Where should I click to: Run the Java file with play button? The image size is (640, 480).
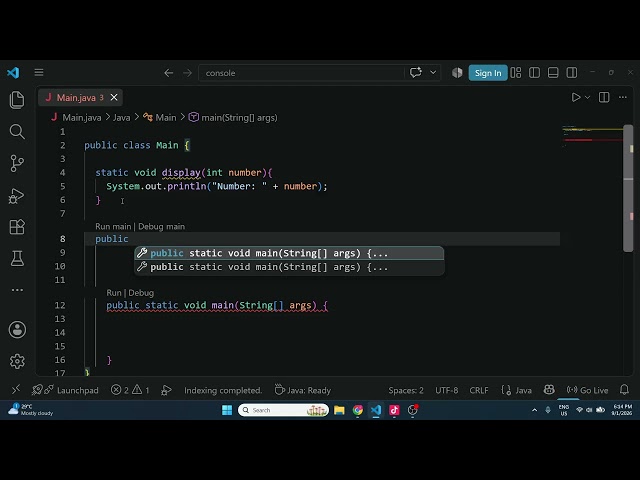pyautogui.click(x=576, y=97)
